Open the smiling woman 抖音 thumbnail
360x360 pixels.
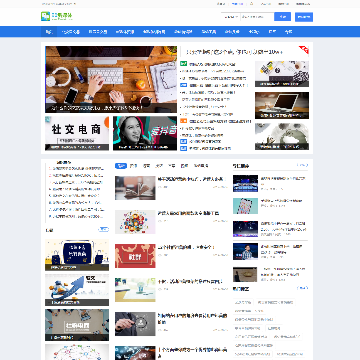(x=145, y=133)
